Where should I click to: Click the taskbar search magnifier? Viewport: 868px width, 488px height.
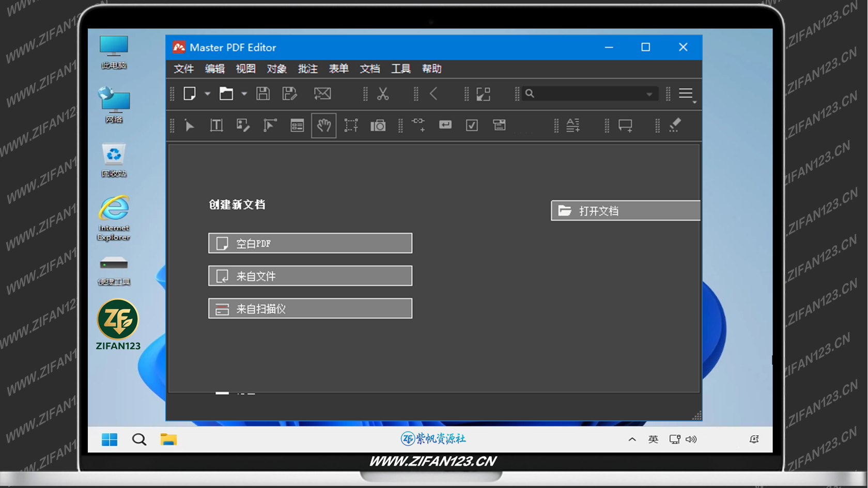pos(139,439)
